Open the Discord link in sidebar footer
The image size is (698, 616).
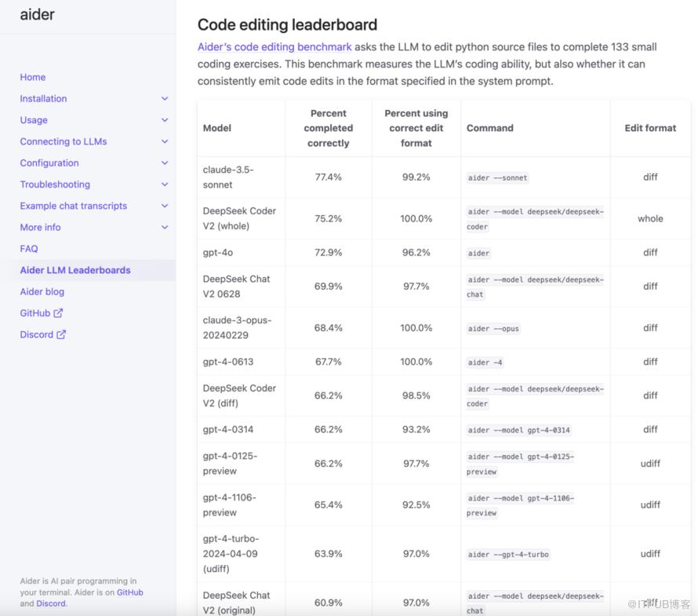(x=49, y=603)
